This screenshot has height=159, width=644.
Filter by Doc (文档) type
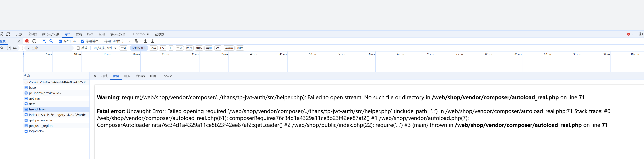click(153, 48)
